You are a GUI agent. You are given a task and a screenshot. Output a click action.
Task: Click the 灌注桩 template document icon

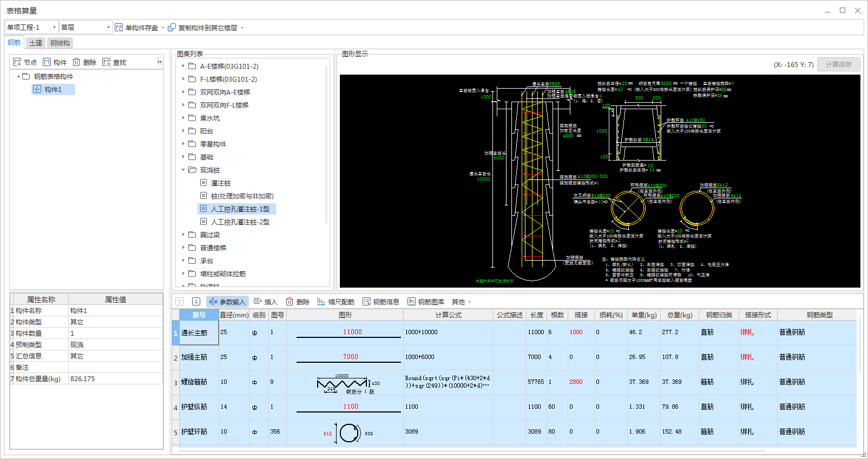[x=203, y=183]
